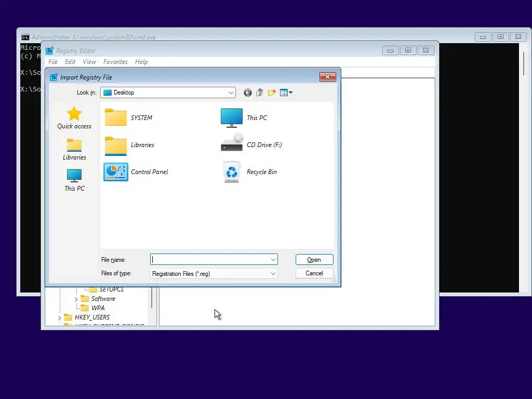
Task: Open the Look in Desktop dropdown
Action: (x=168, y=92)
